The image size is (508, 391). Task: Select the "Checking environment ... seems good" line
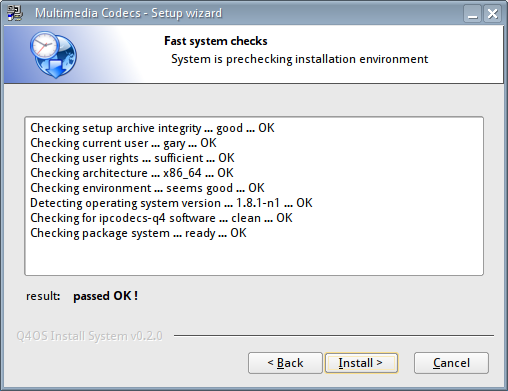(147, 188)
